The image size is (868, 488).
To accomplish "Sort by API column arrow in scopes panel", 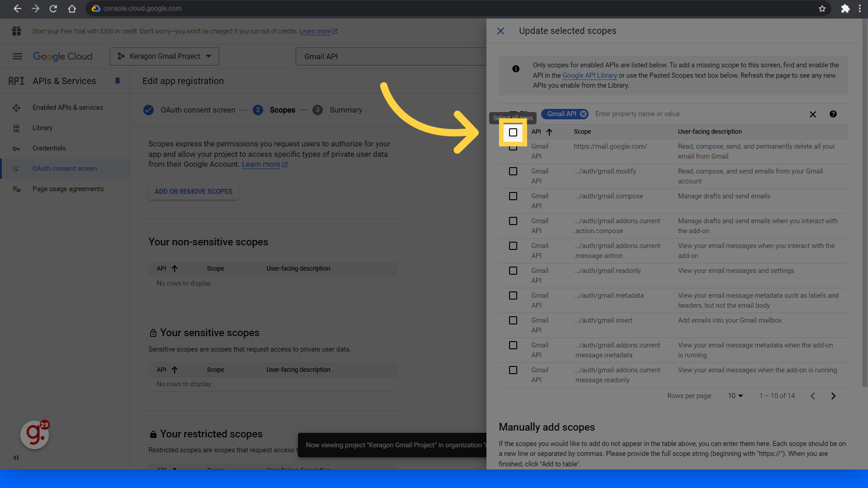I will 549,132.
